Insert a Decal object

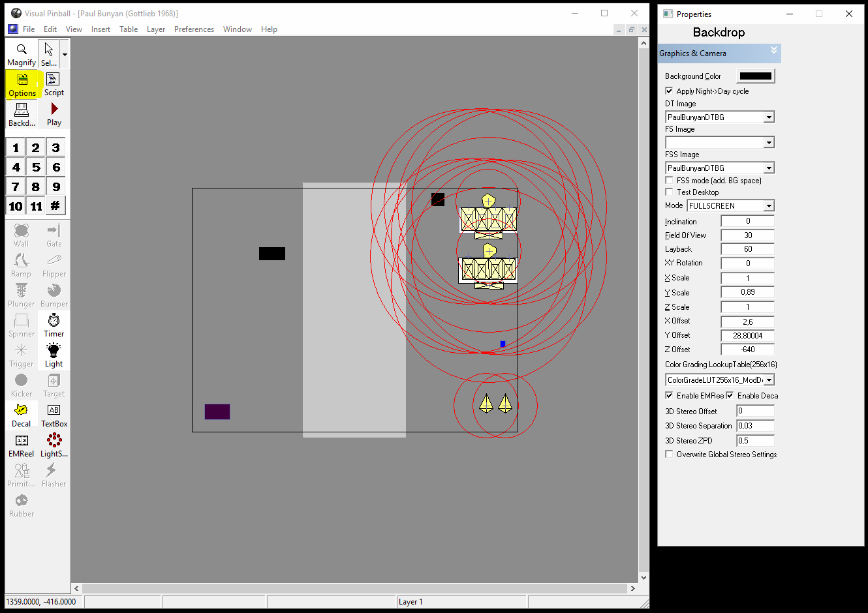pyautogui.click(x=22, y=415)
